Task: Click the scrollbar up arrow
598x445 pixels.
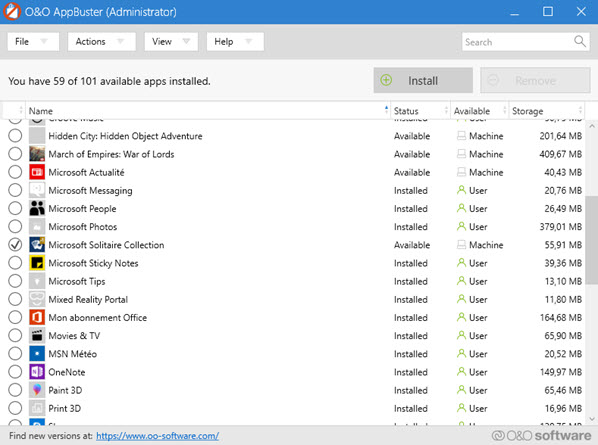Action: 592,126
